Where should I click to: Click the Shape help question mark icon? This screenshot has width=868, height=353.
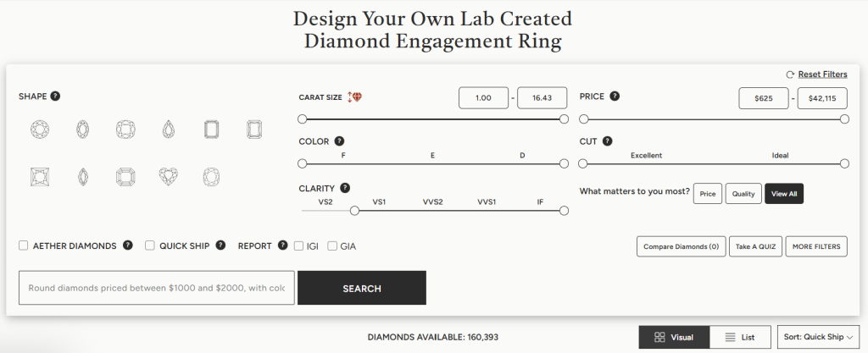pyautogui.click(x=55, y=96)
